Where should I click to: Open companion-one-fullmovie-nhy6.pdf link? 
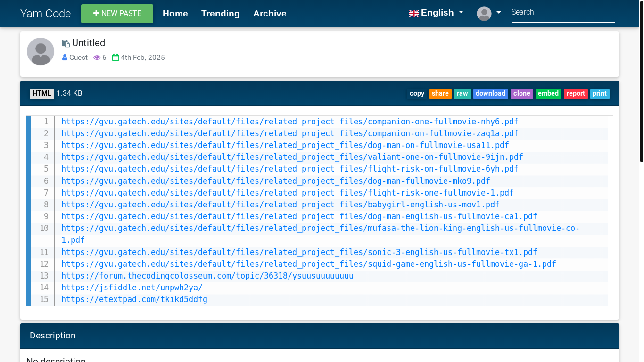pyautogui.click(x=290, y=122)
